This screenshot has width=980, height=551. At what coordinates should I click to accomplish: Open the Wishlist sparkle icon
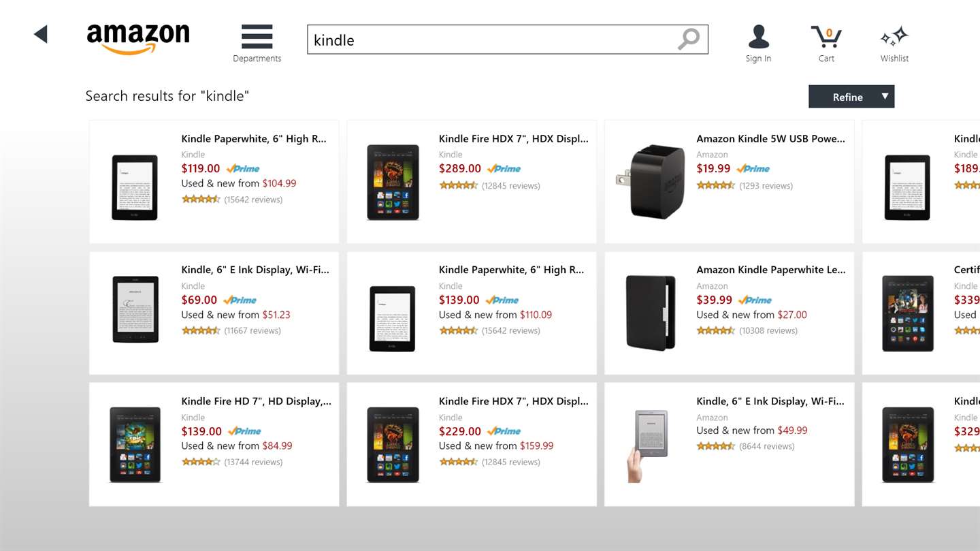894,37
